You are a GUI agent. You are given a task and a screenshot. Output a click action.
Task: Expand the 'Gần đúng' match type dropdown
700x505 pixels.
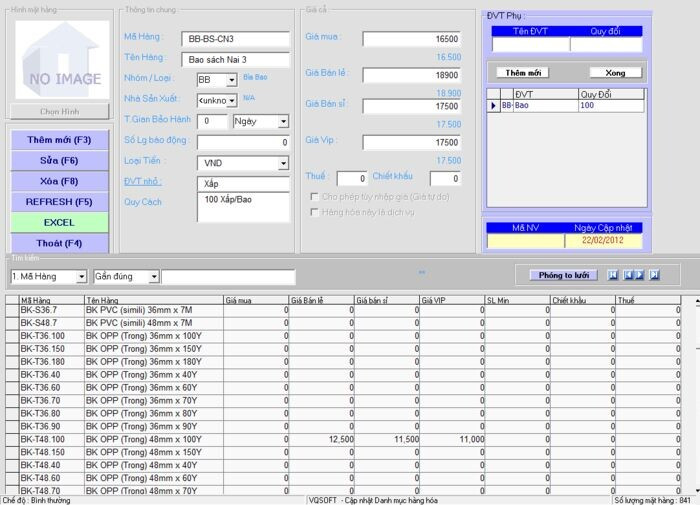coord(153,276)
